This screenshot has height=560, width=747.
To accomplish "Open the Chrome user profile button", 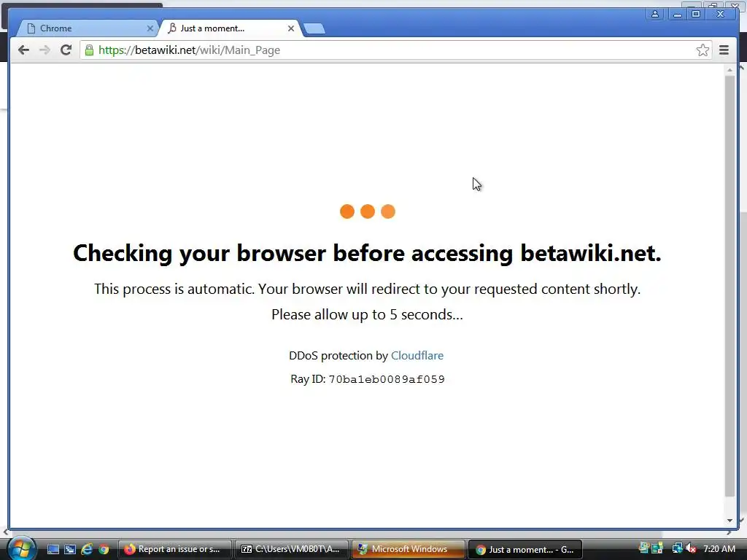I will [x=655, y=15].
